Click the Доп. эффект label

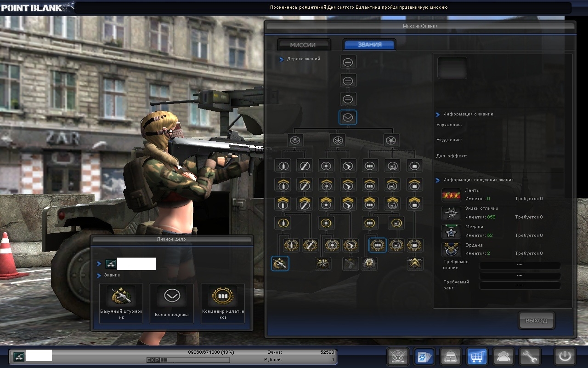pos(452,156)
